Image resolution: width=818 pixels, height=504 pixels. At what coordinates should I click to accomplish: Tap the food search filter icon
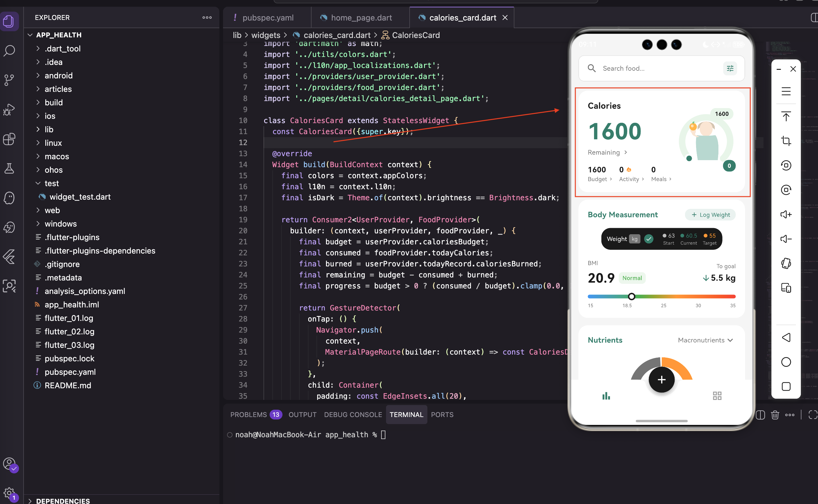pyautogui.click(x=730, y=68)
